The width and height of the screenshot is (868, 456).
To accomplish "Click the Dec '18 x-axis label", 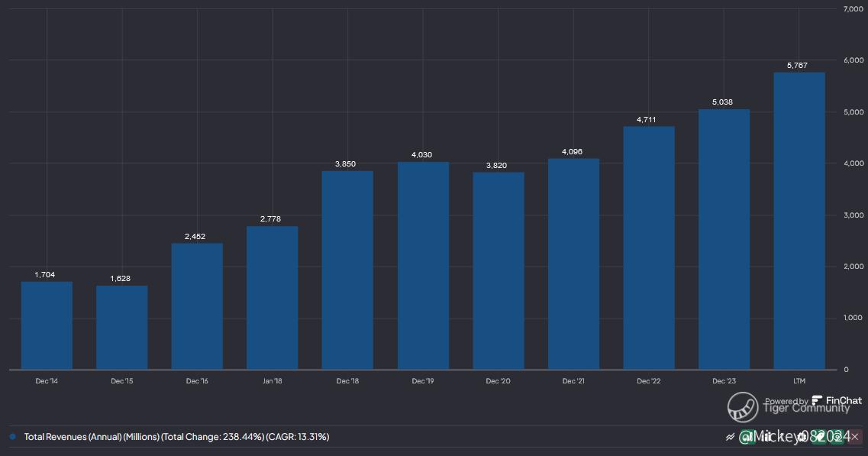I will tap(347, 381).
